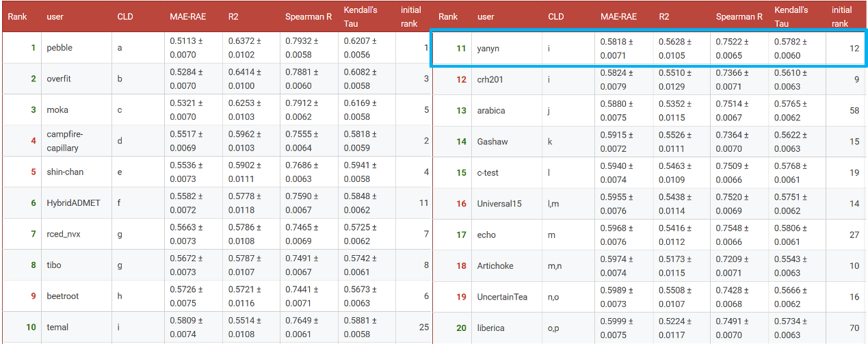Click Gashaw's R2 value 0.5526 ± 0.0111
This screenshot has width=868, height=344.
coord(676,142)
